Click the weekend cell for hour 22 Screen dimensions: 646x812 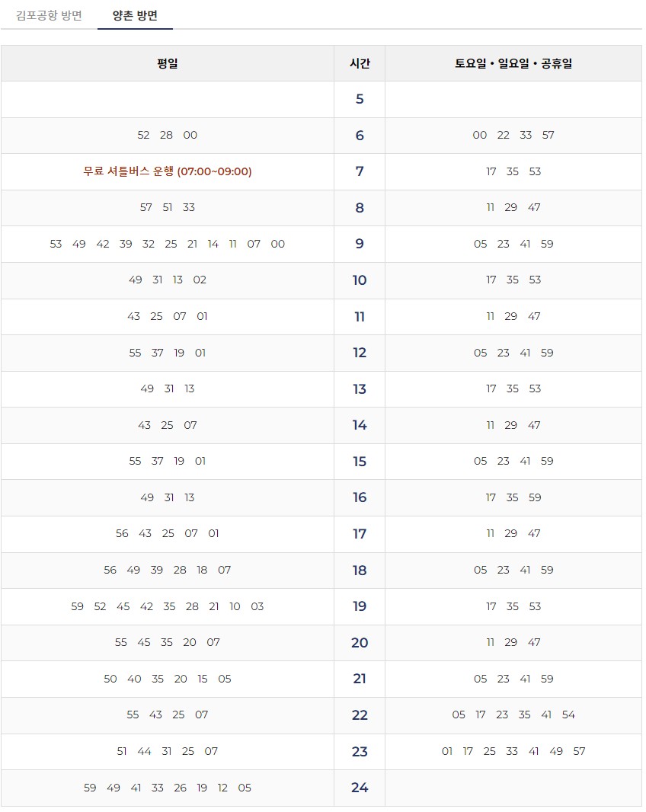[x=513, y=715]
